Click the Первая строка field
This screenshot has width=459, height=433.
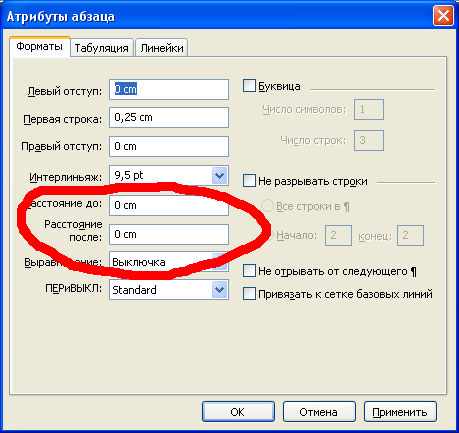(x=169, y=117)
